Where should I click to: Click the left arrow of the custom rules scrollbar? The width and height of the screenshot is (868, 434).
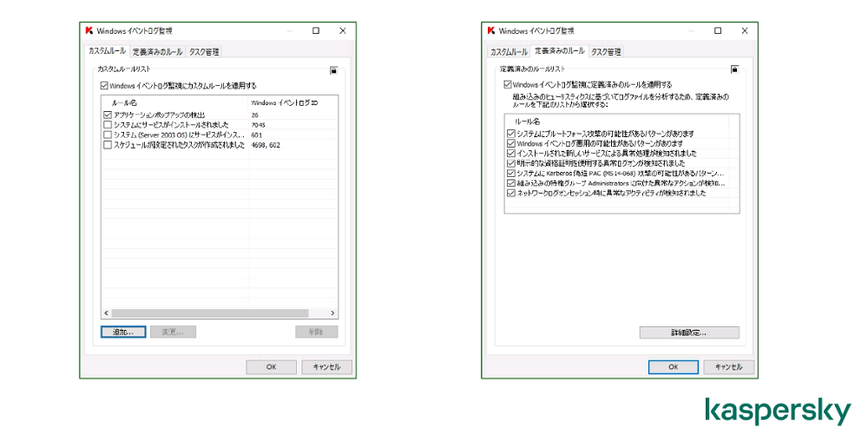106,313
